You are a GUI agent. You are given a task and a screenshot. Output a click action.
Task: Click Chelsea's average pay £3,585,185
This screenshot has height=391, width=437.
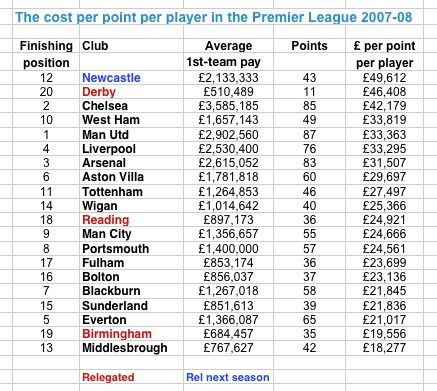pyautogui.click(x=228, y=106)
